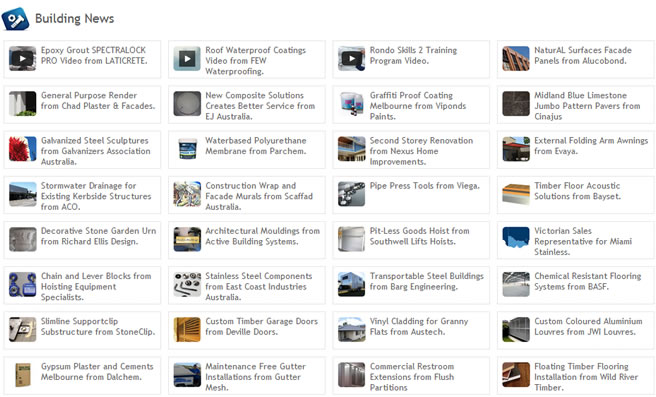
Task: Click the Building News logo icon
Action: (x=15, y=19)
